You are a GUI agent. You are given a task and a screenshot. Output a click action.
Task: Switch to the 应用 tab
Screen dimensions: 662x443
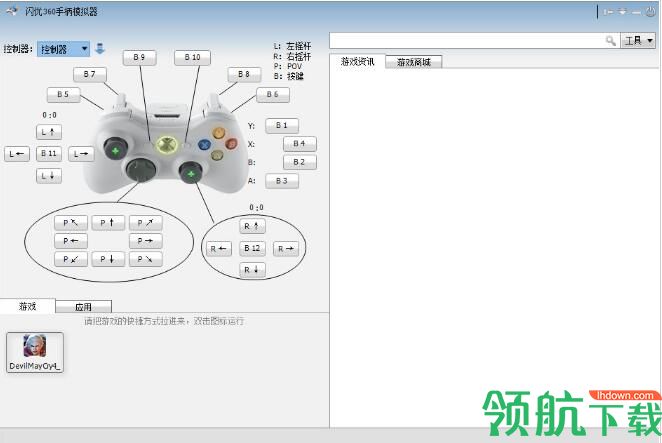84,307
